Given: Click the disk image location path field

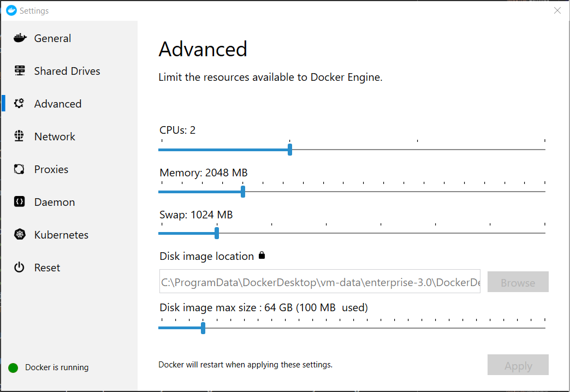Looking at the screenshot, I should coord(320,282).
